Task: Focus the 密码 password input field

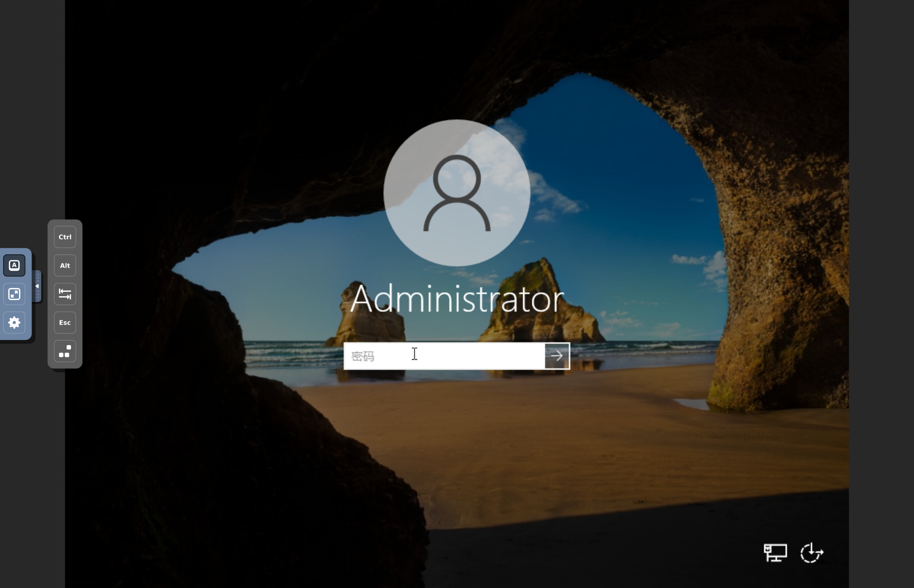Action: pyautogui.click(x=443, y=356)
